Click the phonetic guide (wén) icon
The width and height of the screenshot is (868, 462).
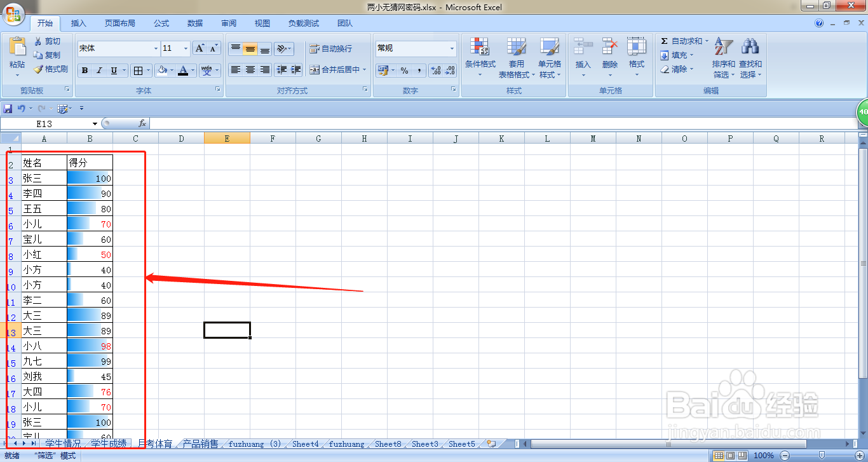coord(207,71)
